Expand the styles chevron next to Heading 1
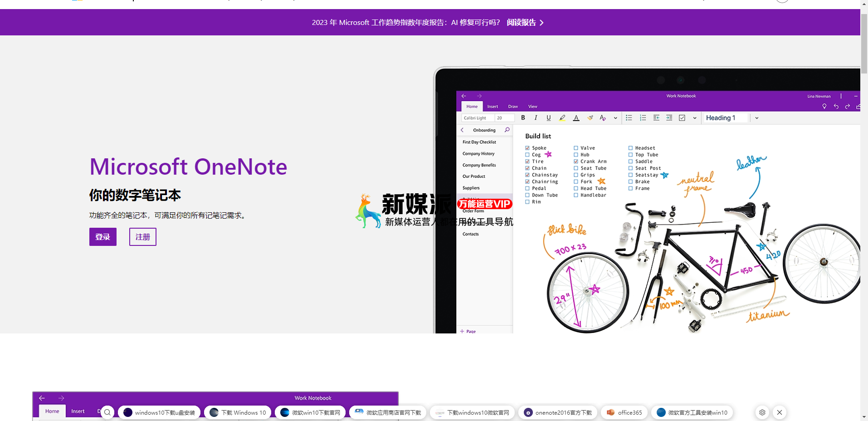Viewport: 868px width, 421px height. (x=756, y=118)
